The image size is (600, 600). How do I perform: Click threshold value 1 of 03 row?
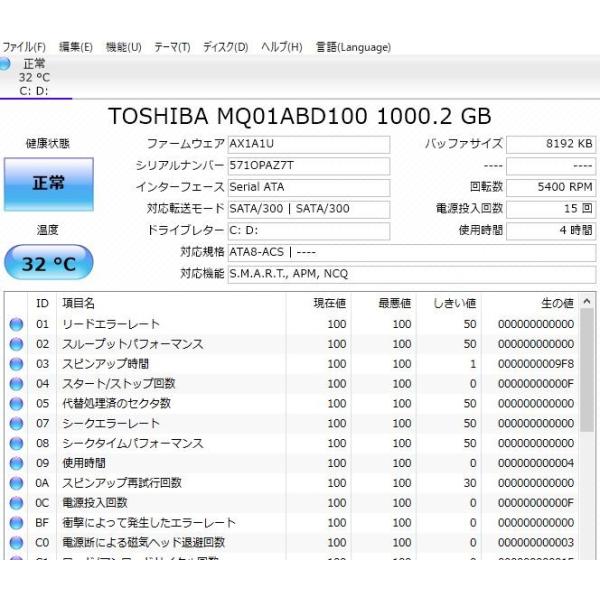click(473, 364)
